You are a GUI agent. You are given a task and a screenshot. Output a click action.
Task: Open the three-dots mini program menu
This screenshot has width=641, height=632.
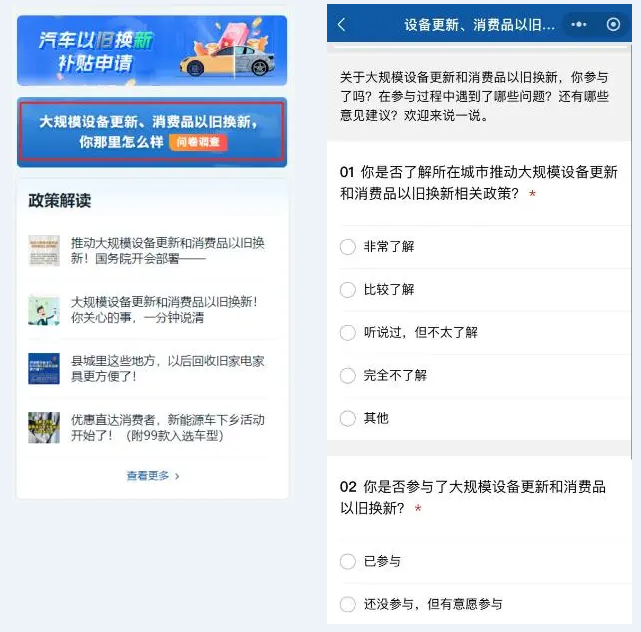[578, 25]
